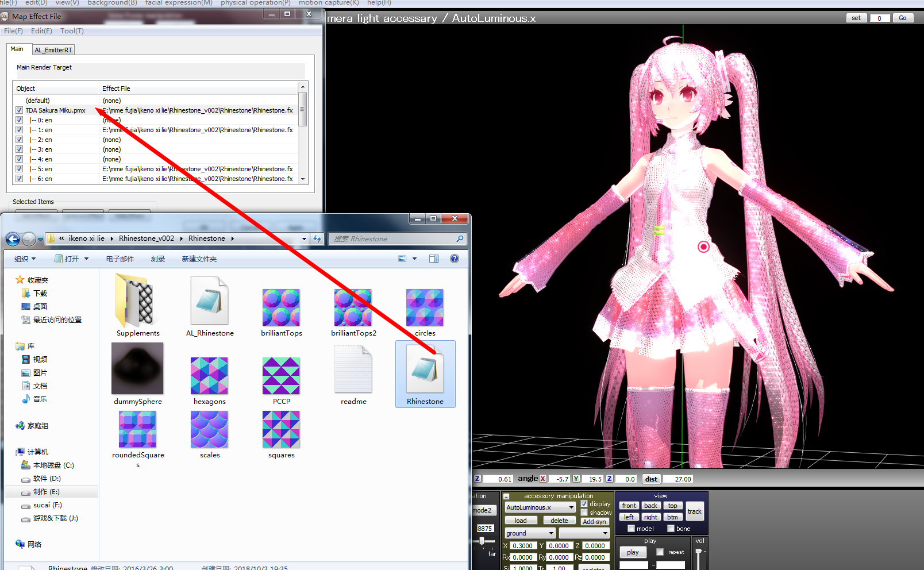Click the change view icon in Explorer
The width and height of the screenshot is (924, 570).
coord(402,259)
